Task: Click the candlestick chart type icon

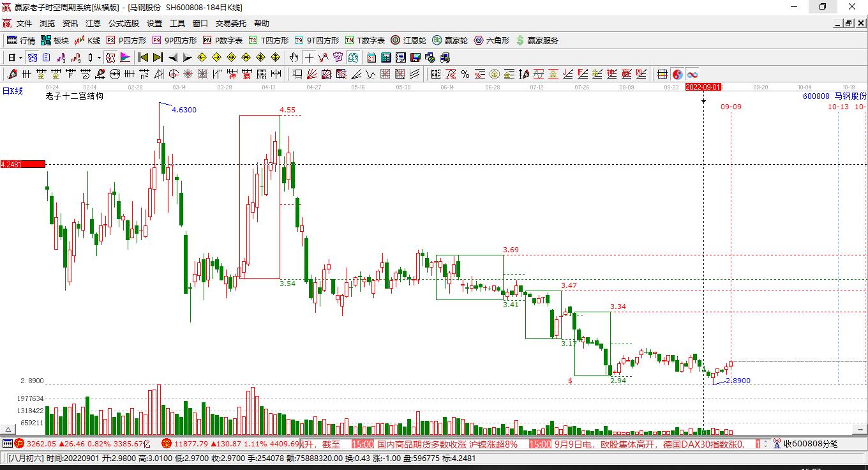Action: coord(91,57)
